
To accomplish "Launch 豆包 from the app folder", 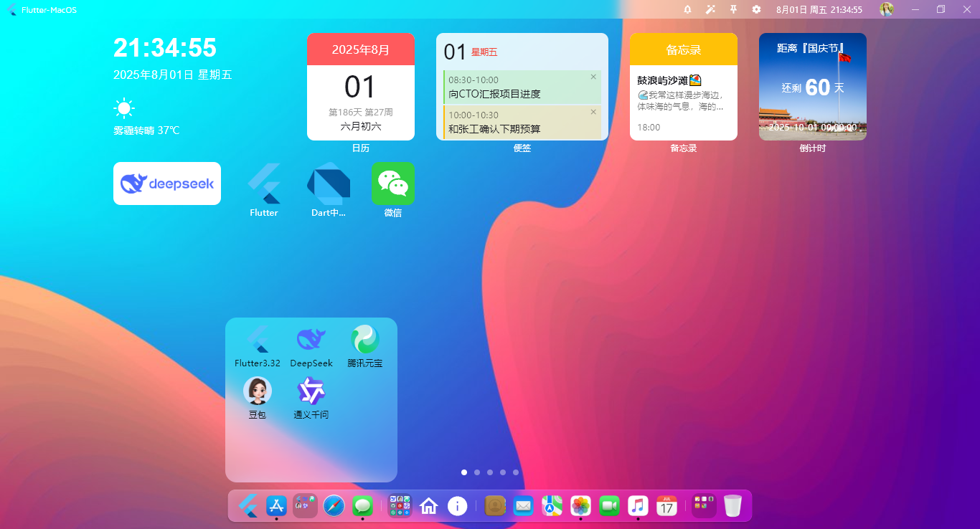I will [x=257, y=391].
